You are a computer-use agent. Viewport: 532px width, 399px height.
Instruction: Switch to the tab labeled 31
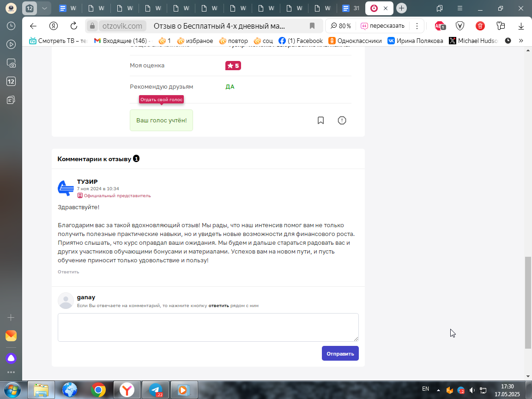pyautogui.click(x=351, y=8)
